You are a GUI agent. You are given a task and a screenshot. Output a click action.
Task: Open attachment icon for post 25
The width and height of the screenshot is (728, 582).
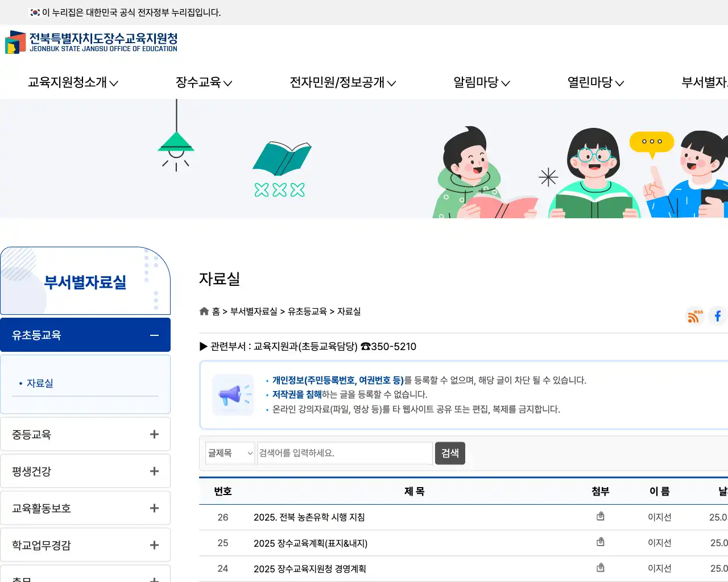pyautogui.click(x=600, y=542)
